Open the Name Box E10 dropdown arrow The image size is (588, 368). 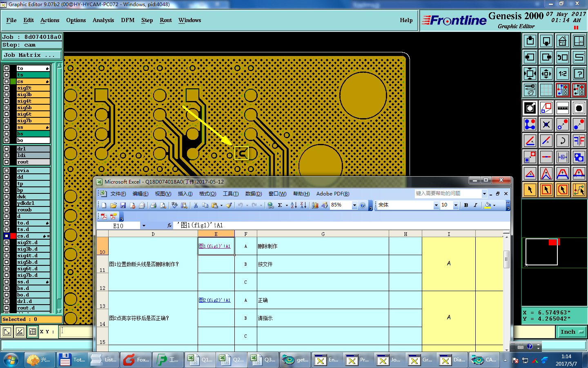[144, 226]
